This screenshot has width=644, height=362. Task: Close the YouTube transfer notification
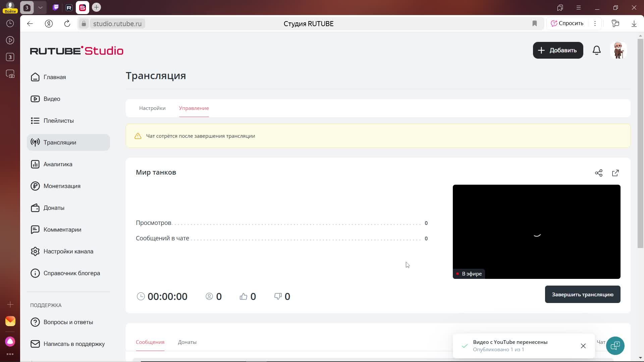583,346
